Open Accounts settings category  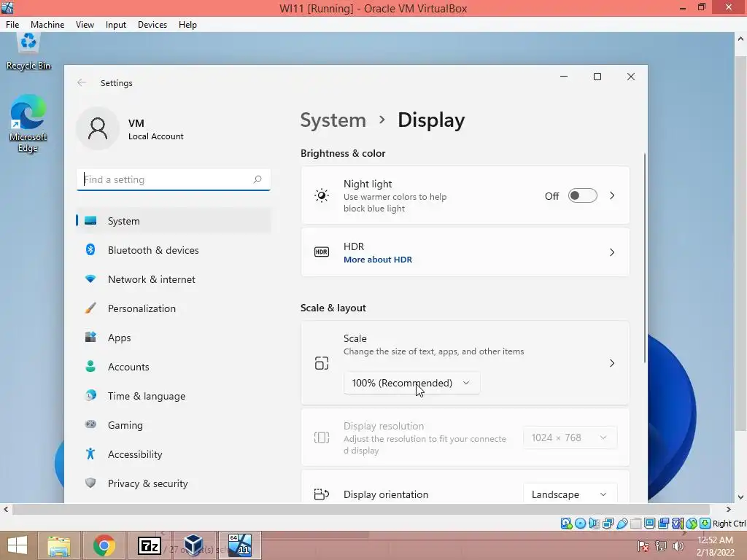[174, 367]
